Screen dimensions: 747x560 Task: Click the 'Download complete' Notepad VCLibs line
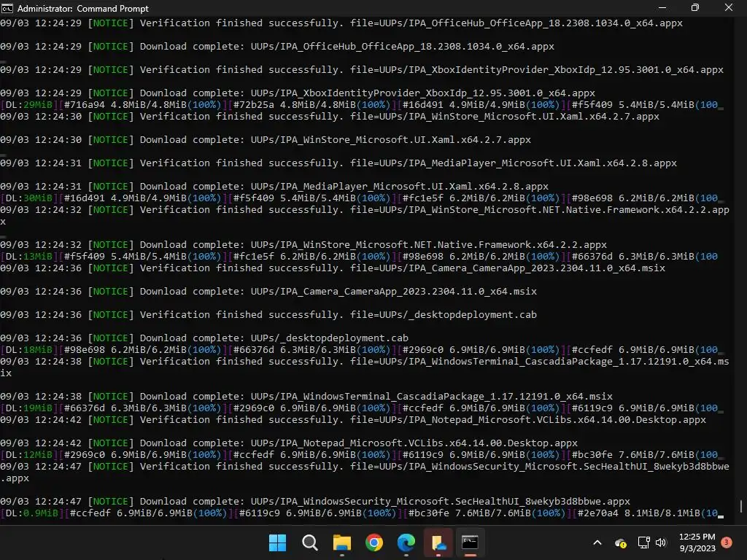click(289, 443)
